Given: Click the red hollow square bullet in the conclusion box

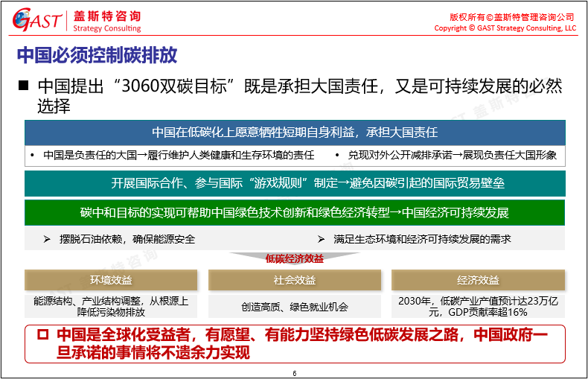Looking at the screenshot, I should [x=42, y=336].
